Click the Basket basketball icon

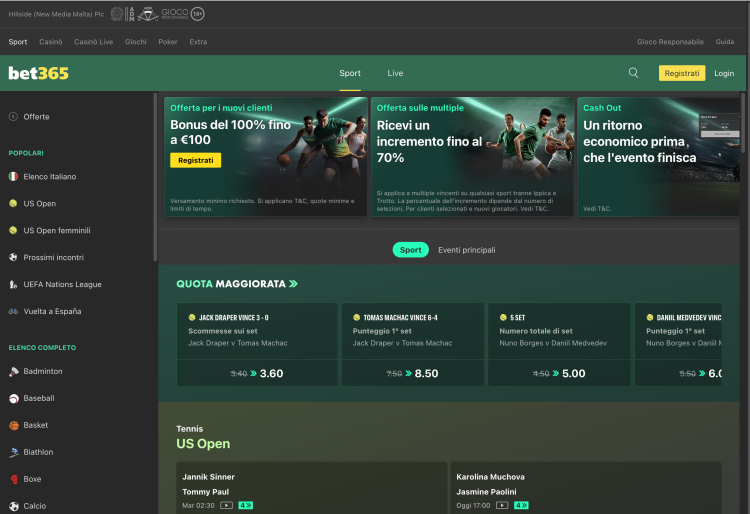tap(14, 425)
